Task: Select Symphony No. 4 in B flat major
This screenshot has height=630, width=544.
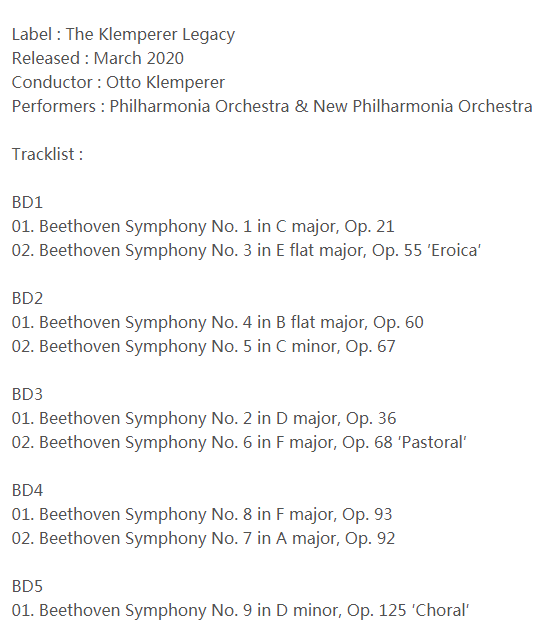Action: click(x=217, y=323)
